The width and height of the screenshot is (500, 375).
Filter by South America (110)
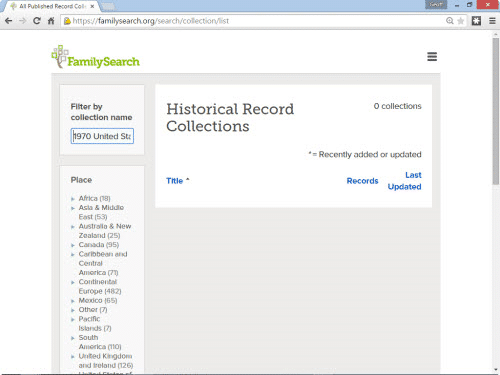[x=100, y=342]
